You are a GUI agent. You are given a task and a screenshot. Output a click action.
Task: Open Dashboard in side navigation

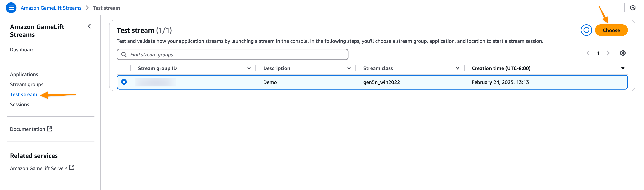pyautogui.click(x=22, y=50)
